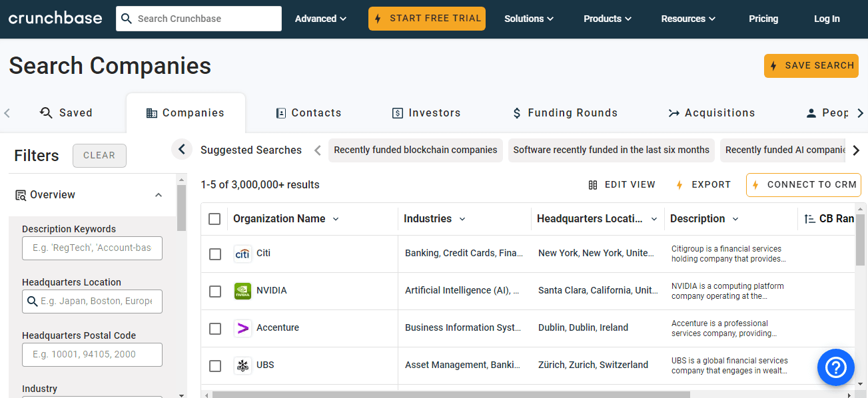Focus the Description Keywords input field
The image size is (868, 398).
[92, 248]
